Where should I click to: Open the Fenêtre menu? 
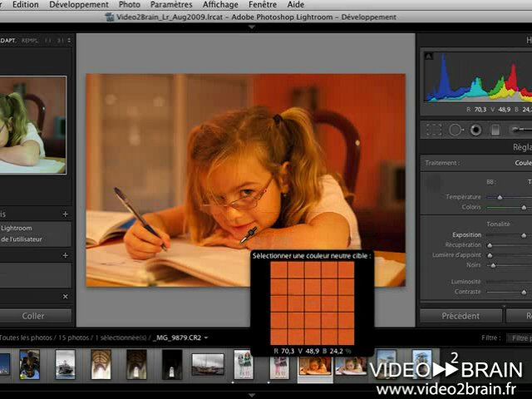point(263,5)
